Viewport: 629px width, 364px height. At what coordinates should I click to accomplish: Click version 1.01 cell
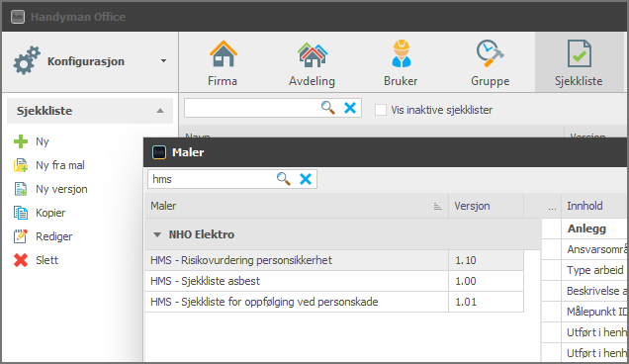coord(486,303)
